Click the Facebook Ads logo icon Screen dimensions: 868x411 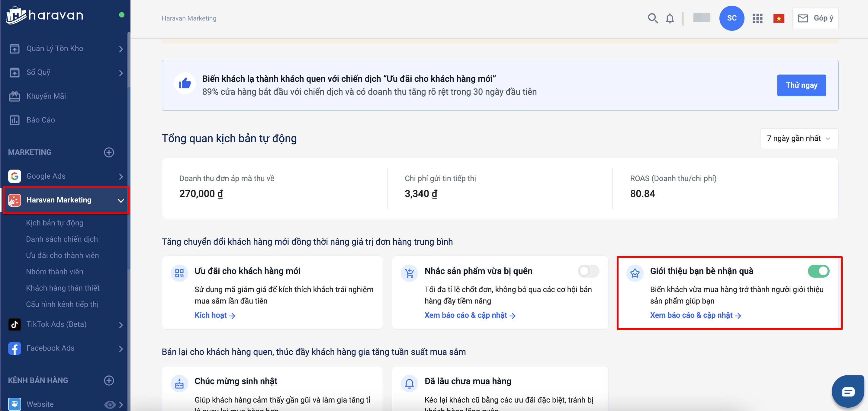pos(14,349)
